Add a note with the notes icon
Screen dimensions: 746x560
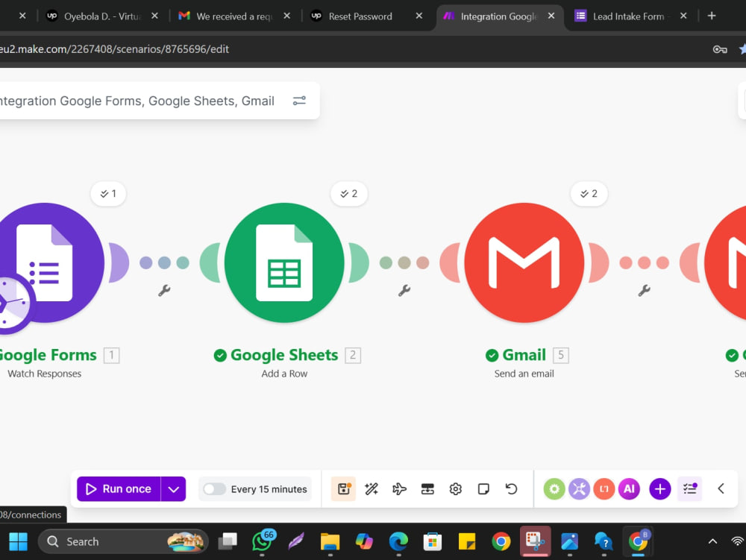pyautogui.click(x=483, y=488)
